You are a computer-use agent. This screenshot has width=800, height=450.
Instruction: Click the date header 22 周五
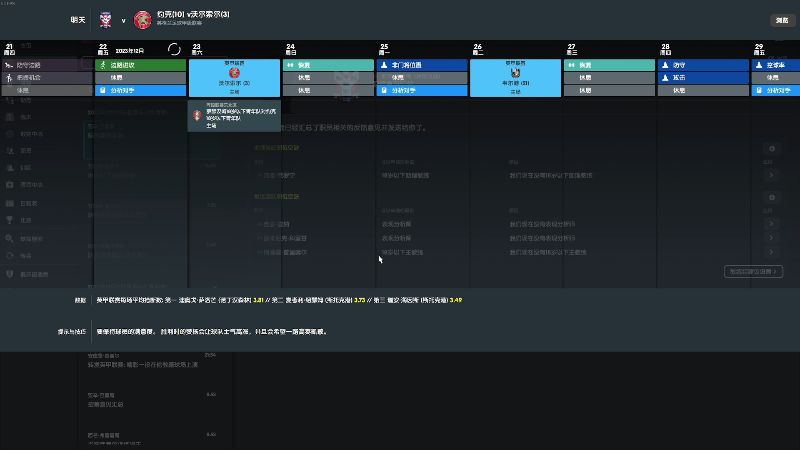pos(103,49)
